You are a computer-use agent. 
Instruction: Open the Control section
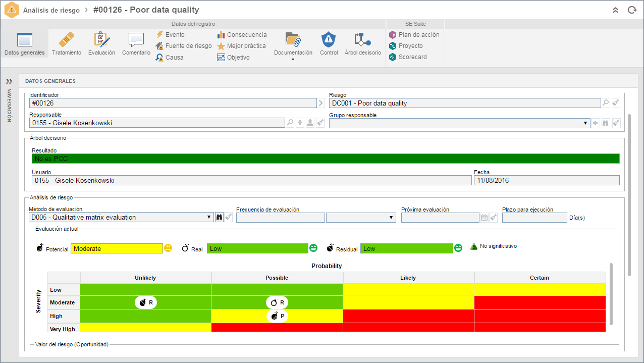329,43
